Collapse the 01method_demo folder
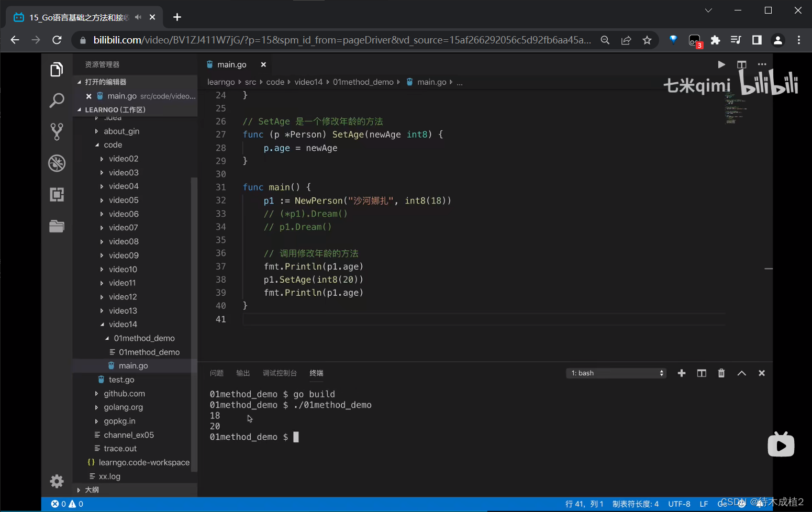The image size is (812, 512). [144, 338]
